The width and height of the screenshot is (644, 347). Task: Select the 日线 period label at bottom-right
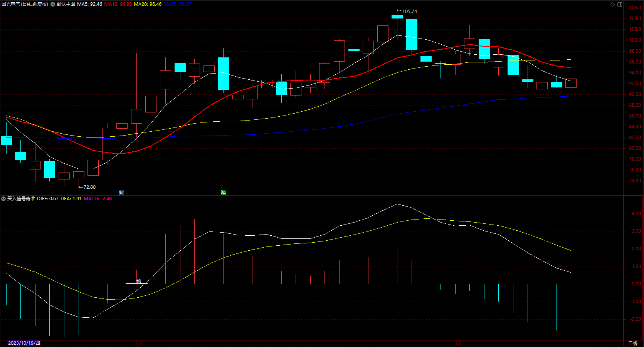(x=633, y=343)
